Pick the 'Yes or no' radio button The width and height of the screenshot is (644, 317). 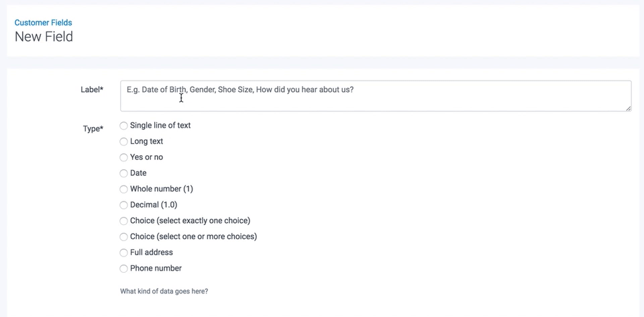click(123, 157)
